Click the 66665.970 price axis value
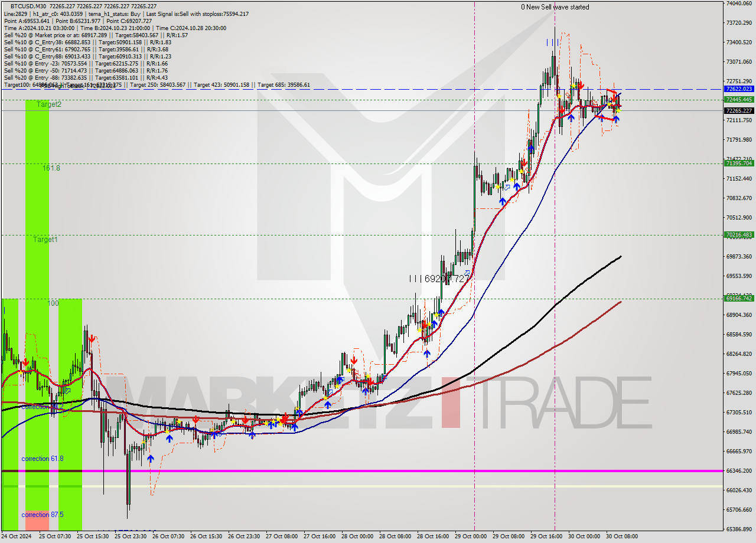The height and width of the screenshot is (543, 756). coord(739,452)
